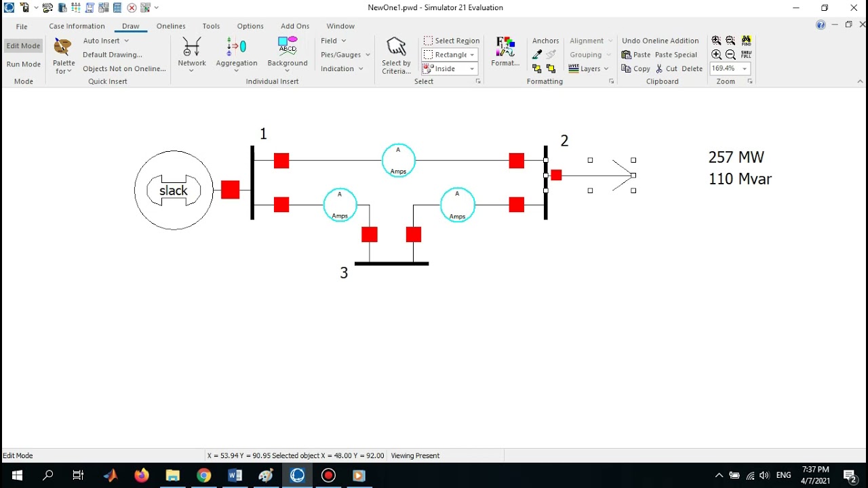Click the Find binoculars icon
The height and width of the screenshot is (488, 868).
(747, 41)
